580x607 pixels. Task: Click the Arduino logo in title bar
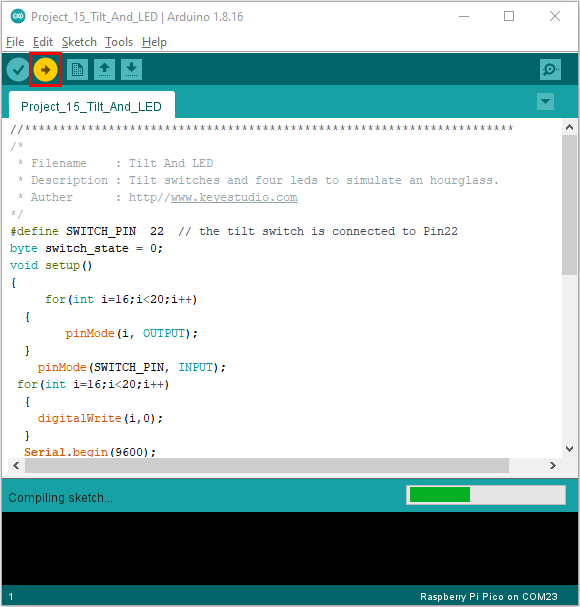coord(18,16)
